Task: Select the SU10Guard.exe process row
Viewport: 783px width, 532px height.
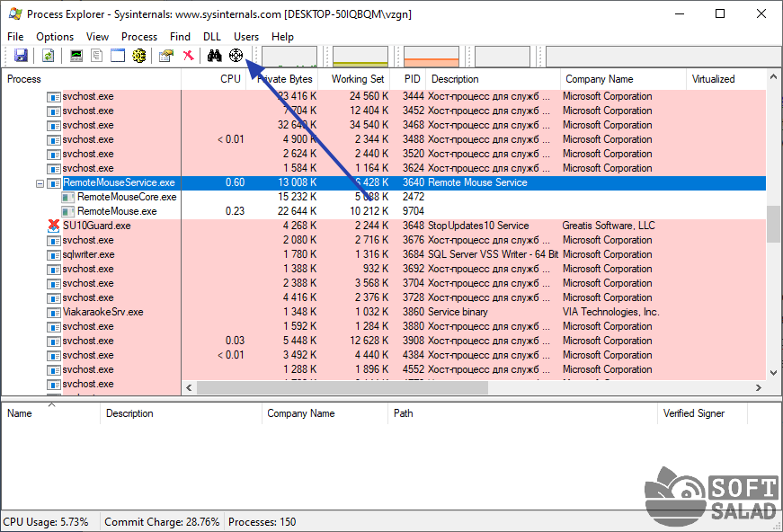Action: coord(384,226)
